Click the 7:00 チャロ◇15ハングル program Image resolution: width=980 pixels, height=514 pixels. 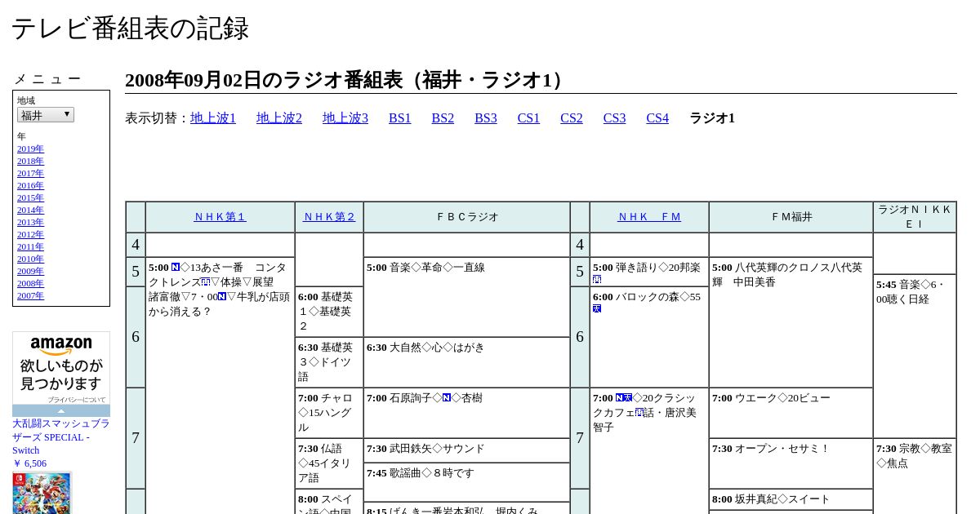click(329, 413)
